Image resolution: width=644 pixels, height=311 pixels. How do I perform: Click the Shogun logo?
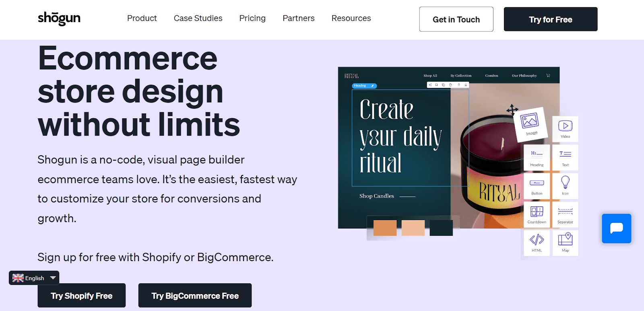pos(59,19)
